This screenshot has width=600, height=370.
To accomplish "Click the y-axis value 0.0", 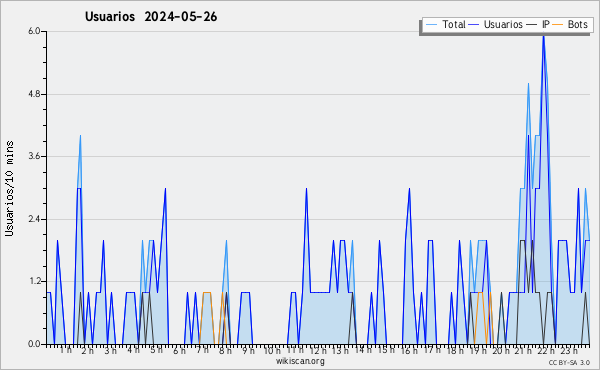I will point(34,344).
